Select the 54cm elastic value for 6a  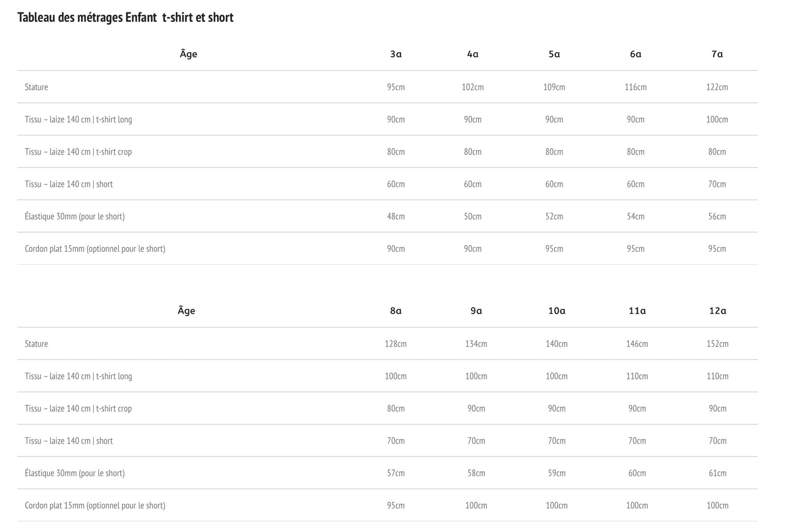tap(636, 216)
